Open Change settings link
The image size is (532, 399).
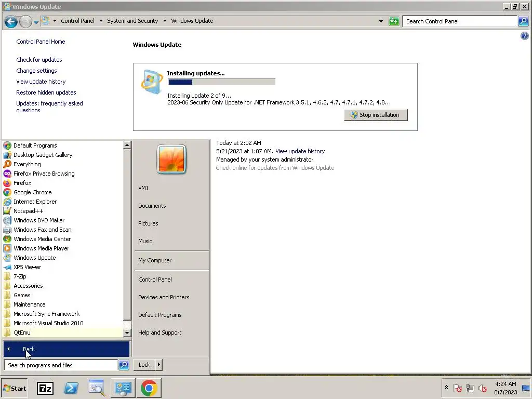(x=36, y=71)
